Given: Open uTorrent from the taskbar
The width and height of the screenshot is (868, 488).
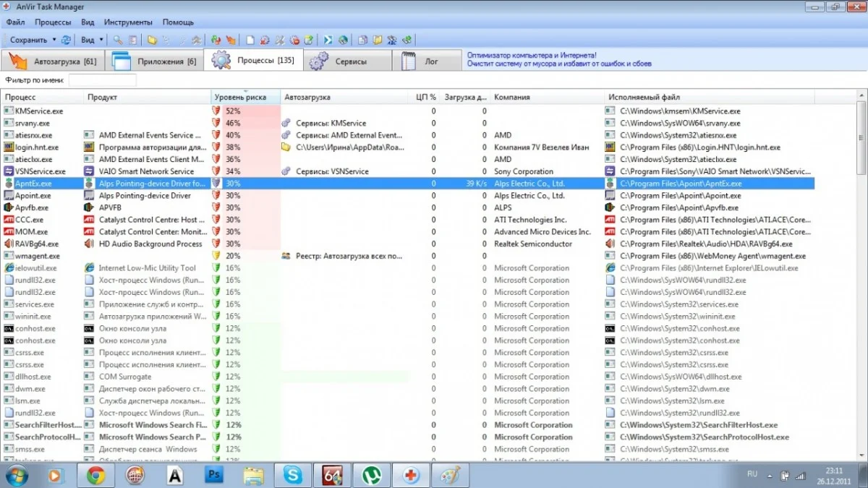Looking at the screenshot, I should click(x=371, y=475).
